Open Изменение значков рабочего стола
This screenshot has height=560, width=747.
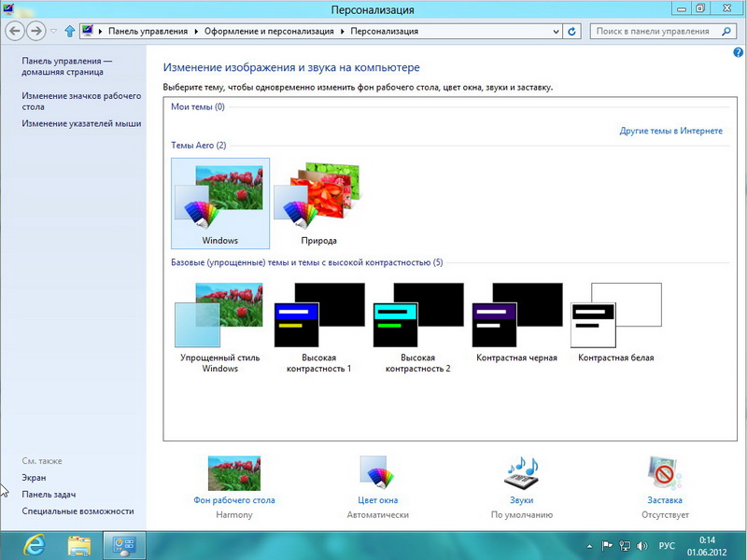pyautogui.click(x=81, y=101)
